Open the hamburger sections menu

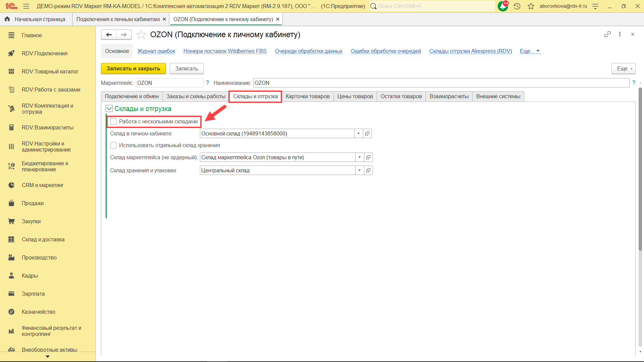tap(26, 6)
